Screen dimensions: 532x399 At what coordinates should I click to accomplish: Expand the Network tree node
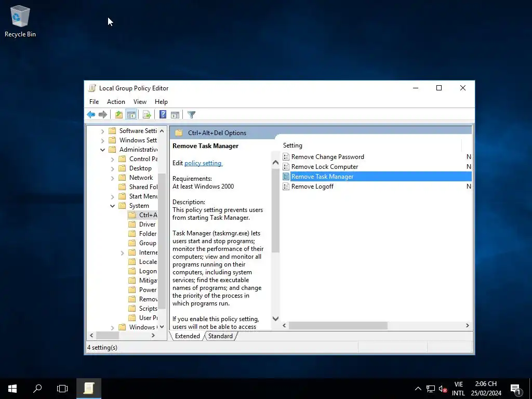point(112,178)
